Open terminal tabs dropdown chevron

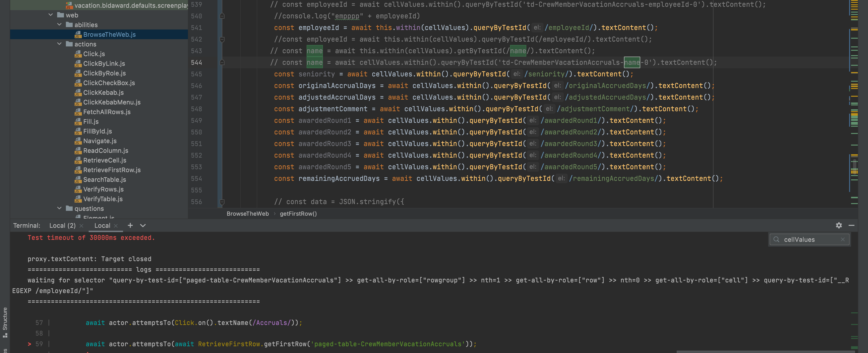pos(143,226)
